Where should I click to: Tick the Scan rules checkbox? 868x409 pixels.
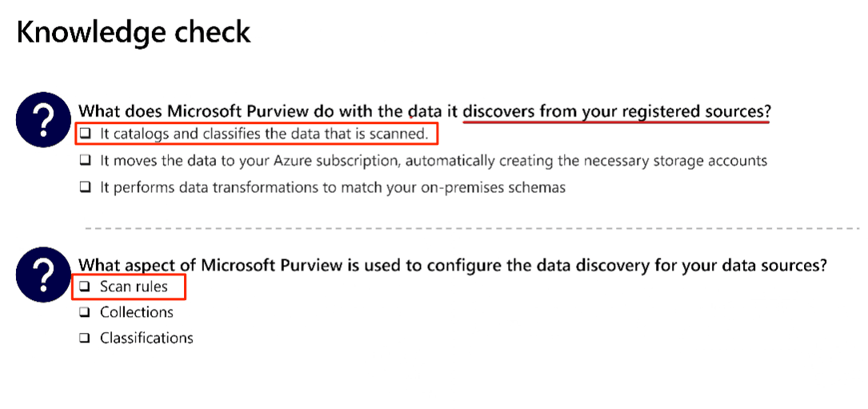point(85,287)
